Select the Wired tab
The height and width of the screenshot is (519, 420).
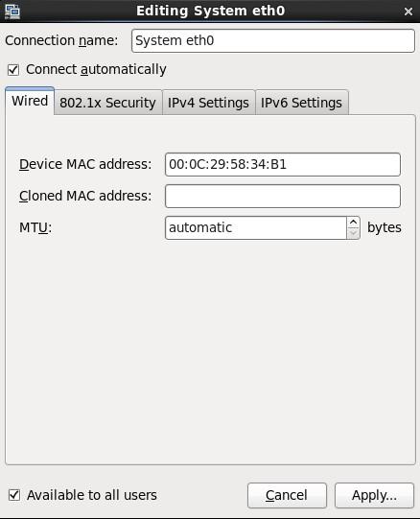point(30,101)
